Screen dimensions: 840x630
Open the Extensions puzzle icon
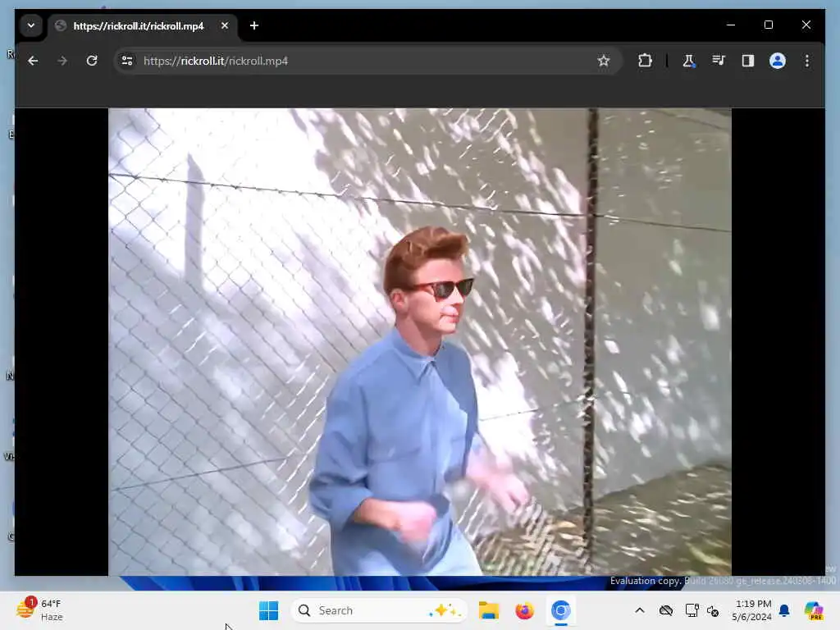645,61
